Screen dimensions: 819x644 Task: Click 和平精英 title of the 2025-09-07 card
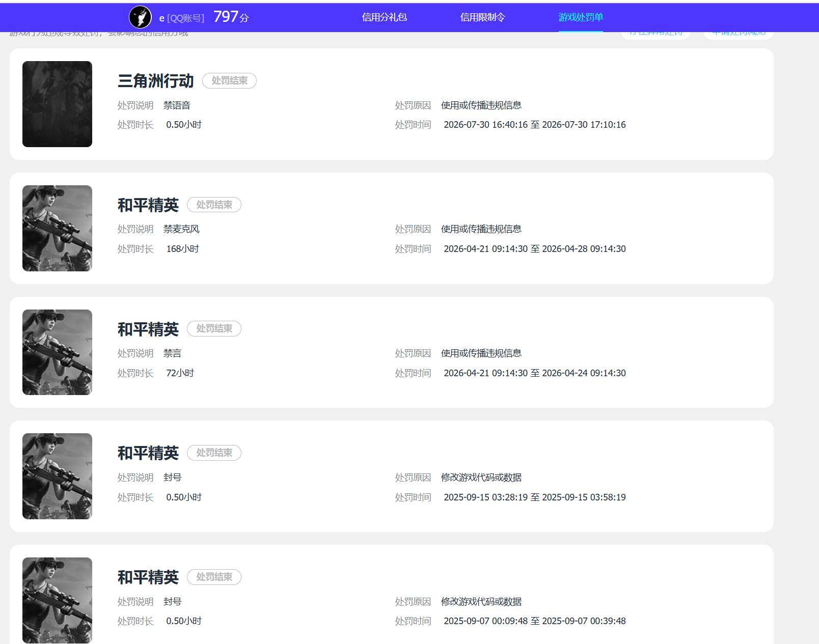[x=148, y=577]
